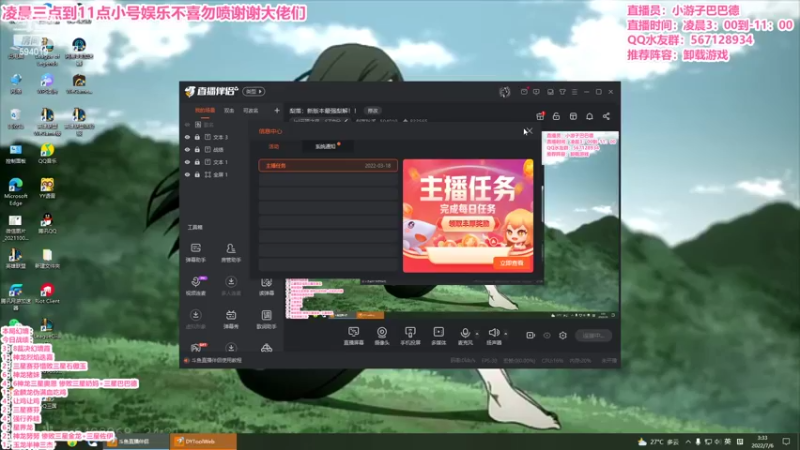Open the 弹幕助手 tool
Screen dimensions: 800x450
tap(195, 253)
